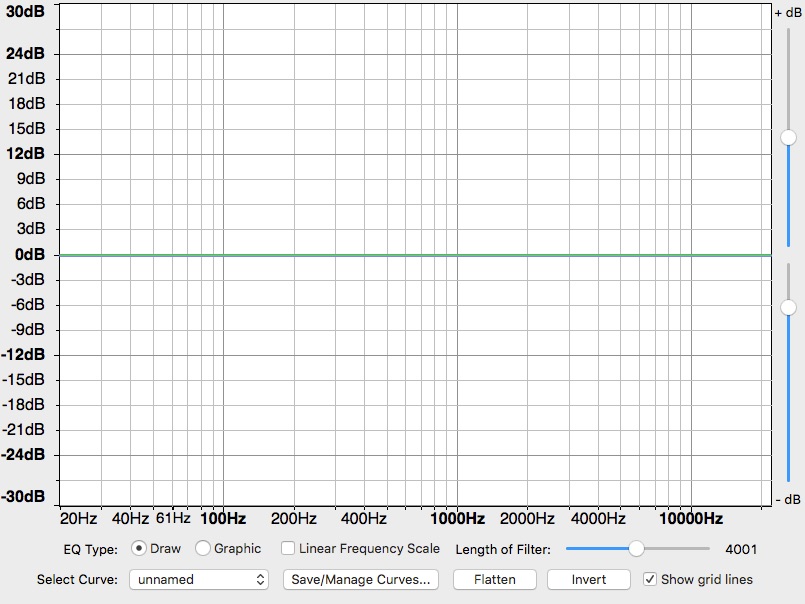Image resolution: width=805 pixels, height=604 pixels.
Task: Click the Select Curve label
Action: click(x=77, y=579)
